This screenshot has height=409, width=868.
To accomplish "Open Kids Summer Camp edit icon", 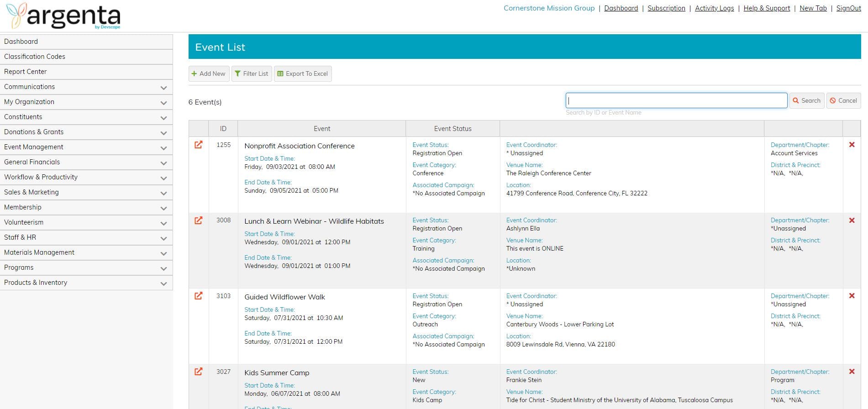I will [198, 372].
